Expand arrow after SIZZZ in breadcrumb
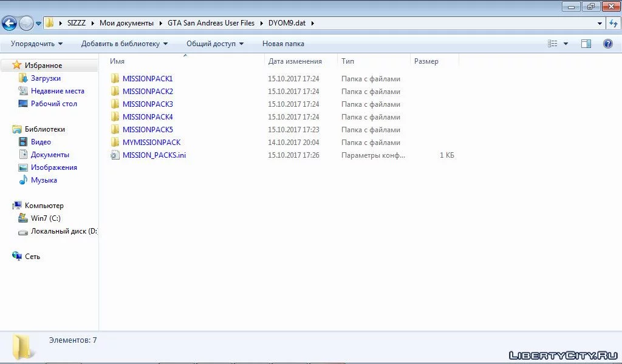 pos(92,24)
